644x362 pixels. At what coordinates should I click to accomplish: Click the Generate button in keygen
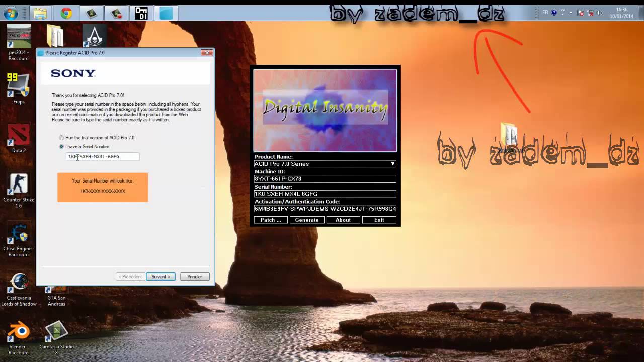coord(307,220)
